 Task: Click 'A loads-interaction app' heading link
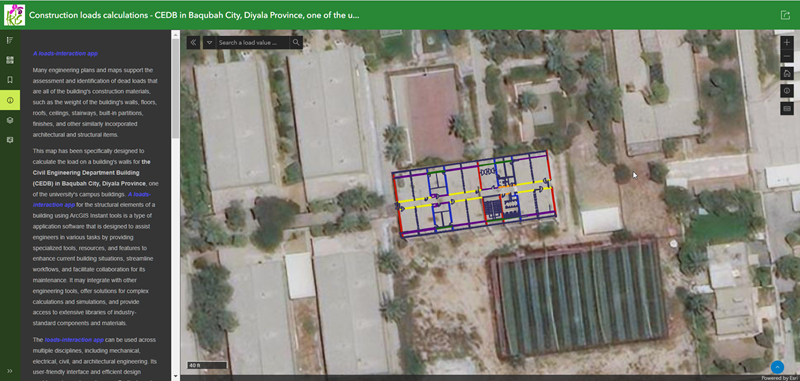click(65, 53)
